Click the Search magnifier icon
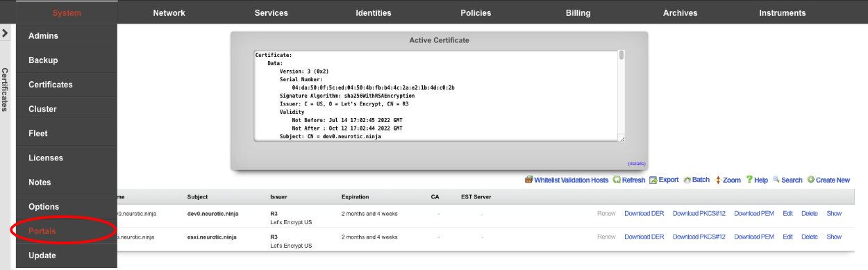 (x=776, y=180)
